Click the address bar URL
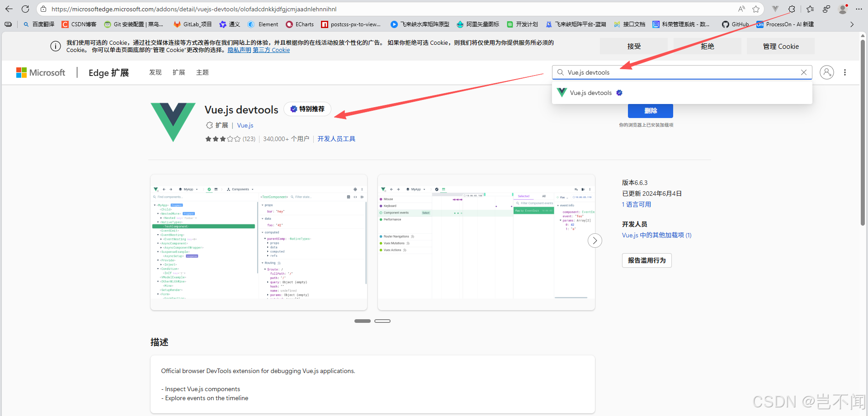This screenshot has height=416, width=868. [x=194, y=9]
